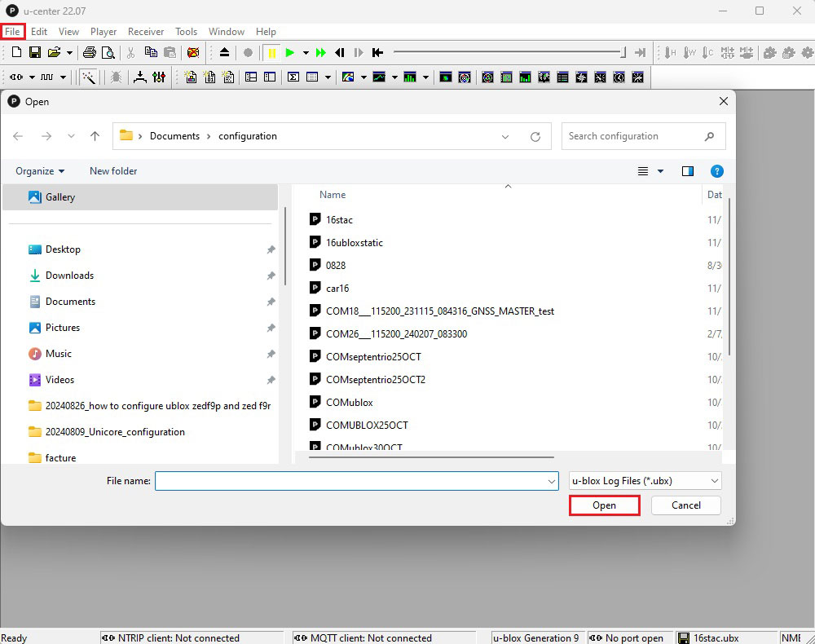
Task: Click the receiver connection plug icon
Action: pos(15,77)
